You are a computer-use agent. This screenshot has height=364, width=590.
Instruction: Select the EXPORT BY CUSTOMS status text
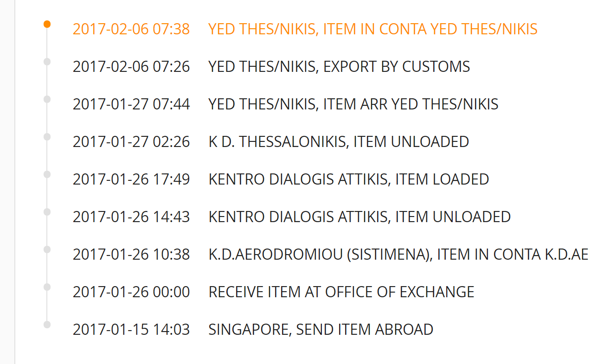(339, 67)
